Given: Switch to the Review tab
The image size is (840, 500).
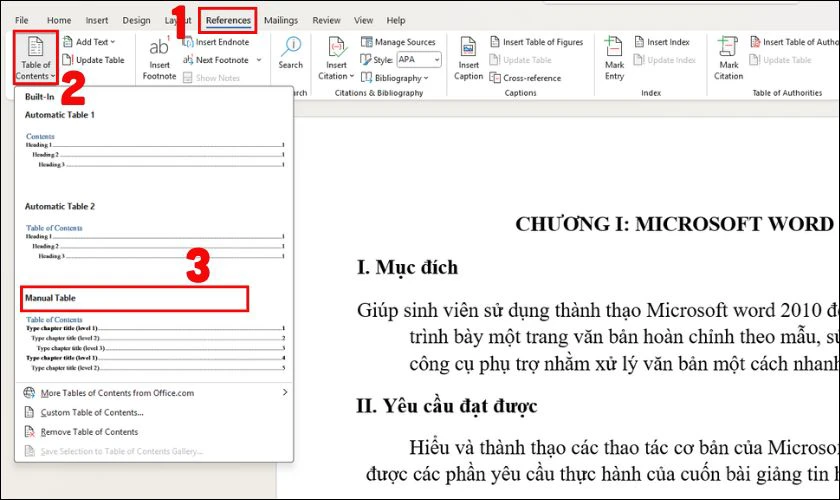Looking at the screenshot, I should [326, 20].
